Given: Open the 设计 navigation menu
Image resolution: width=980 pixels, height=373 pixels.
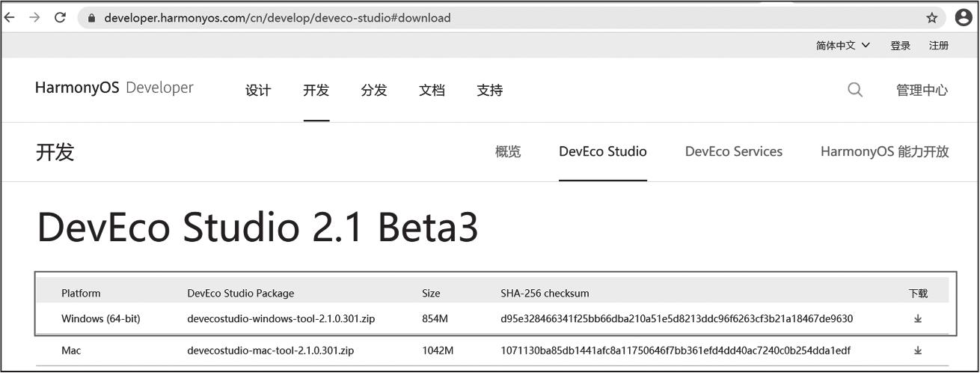Looking at the screenshot, I should click(x=258, y=91).
